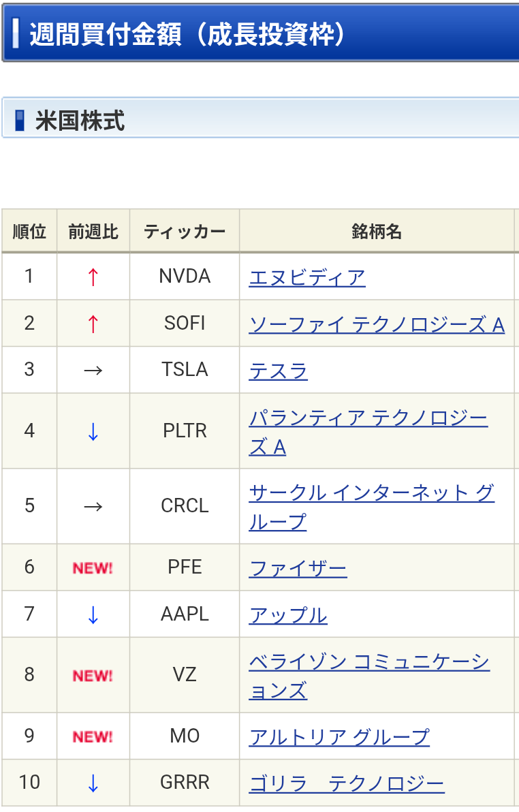The width and height of the screenshot is (519, 812).
Task: Click blue down arrow for AAPL
Action: pos(93,614)
